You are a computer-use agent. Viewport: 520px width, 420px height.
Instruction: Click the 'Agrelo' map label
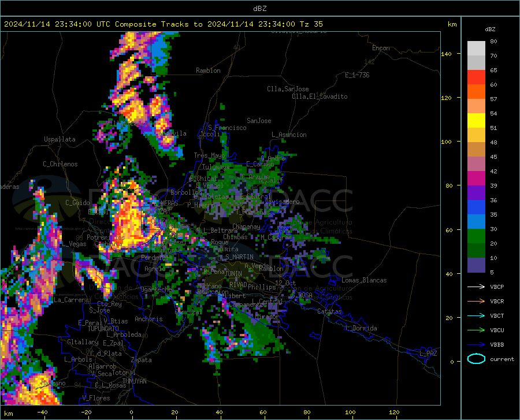click(155, 269)
